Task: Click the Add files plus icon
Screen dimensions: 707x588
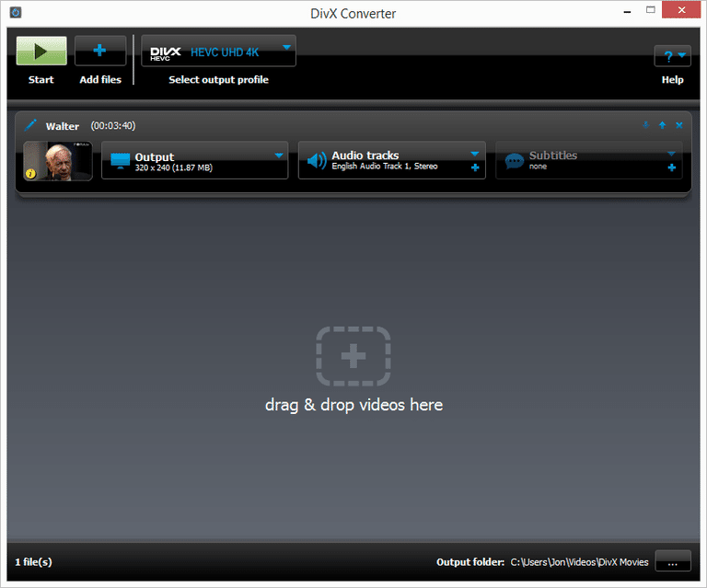Action: (99, 51)
